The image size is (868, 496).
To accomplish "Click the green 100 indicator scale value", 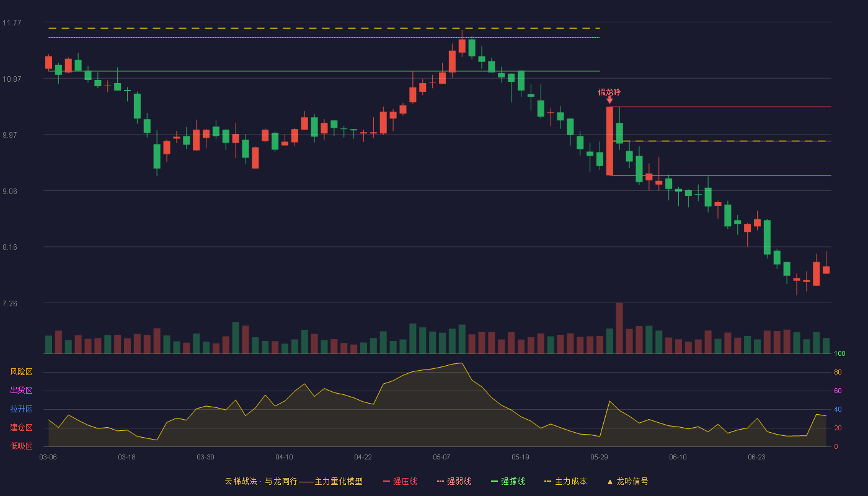I will 839,354.
